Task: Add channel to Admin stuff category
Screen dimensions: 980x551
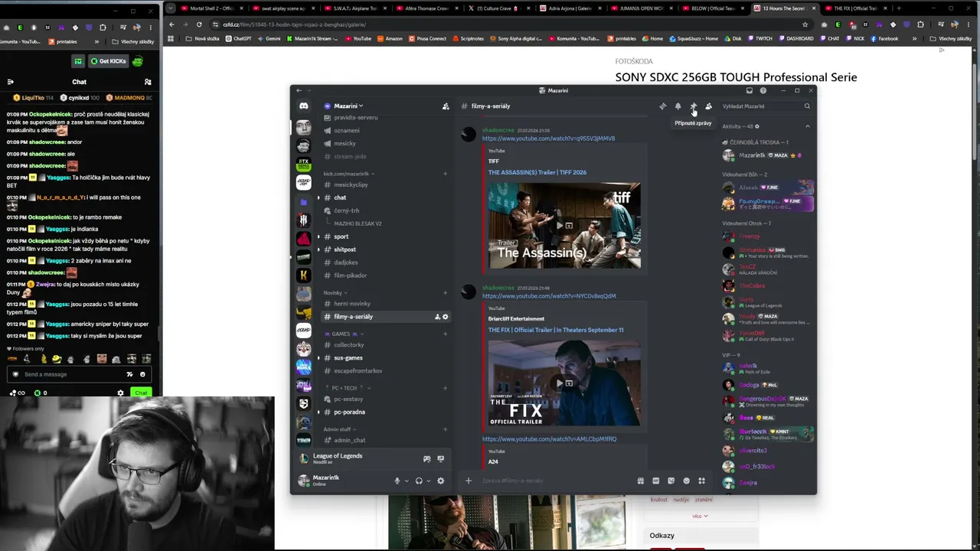Action: click(445, 429)
